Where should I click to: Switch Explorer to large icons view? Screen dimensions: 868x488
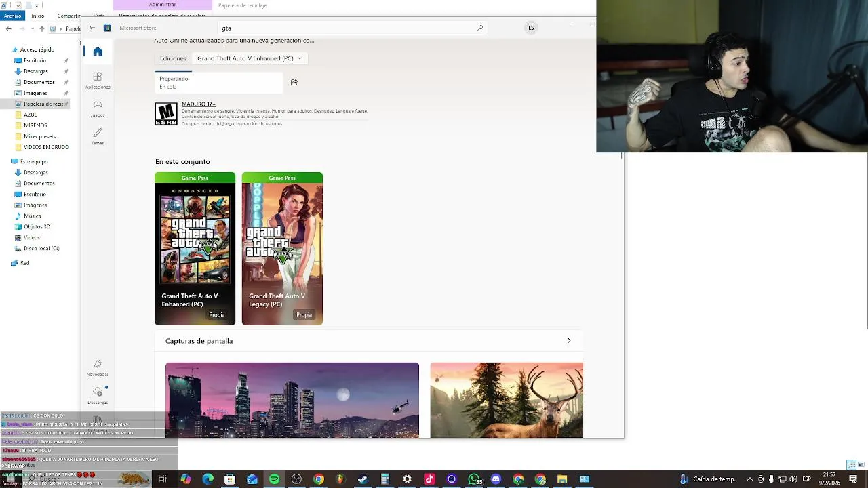pyautogui.click(x=861, y=464)
